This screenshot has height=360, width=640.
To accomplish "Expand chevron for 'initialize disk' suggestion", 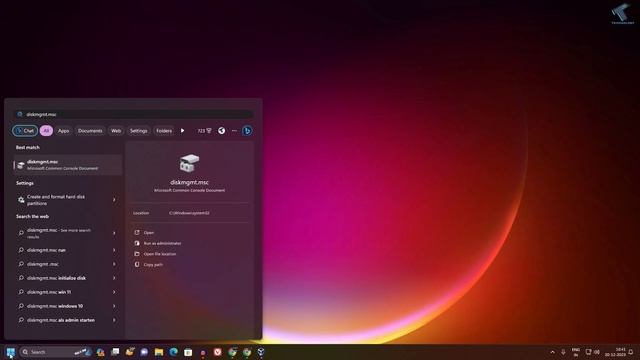I will [x=114, y=278].
